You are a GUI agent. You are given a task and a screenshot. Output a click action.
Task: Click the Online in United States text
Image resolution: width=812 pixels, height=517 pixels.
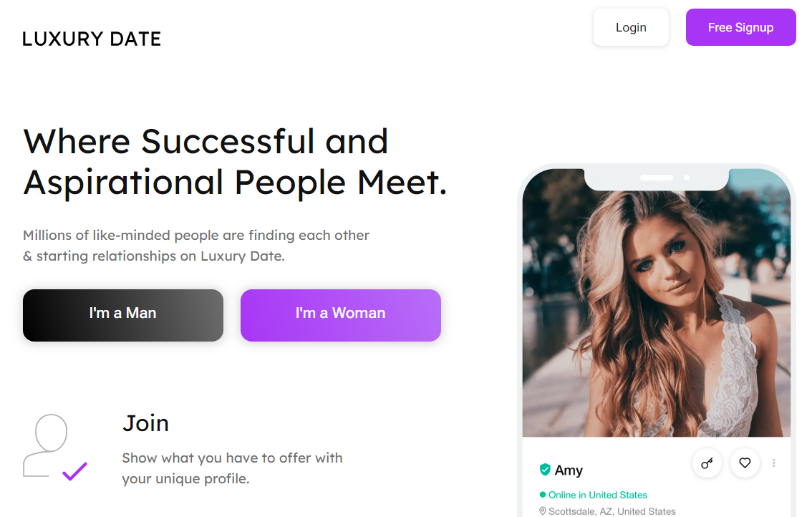pyautogui.click(x=598, y=495)
